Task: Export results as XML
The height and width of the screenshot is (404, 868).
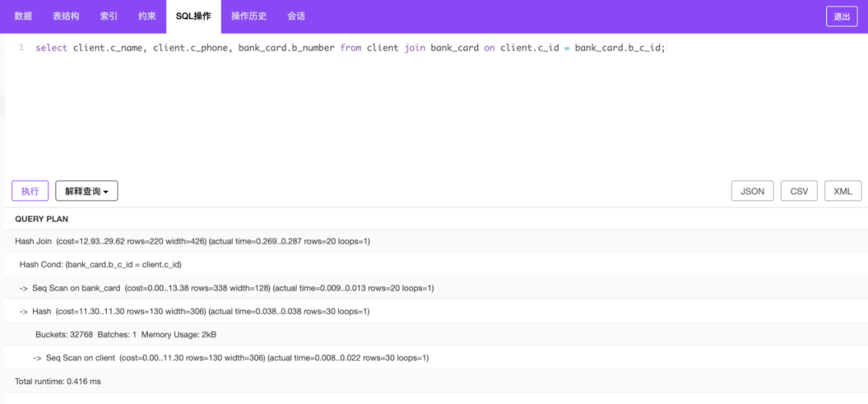Action: coord(843,191)
